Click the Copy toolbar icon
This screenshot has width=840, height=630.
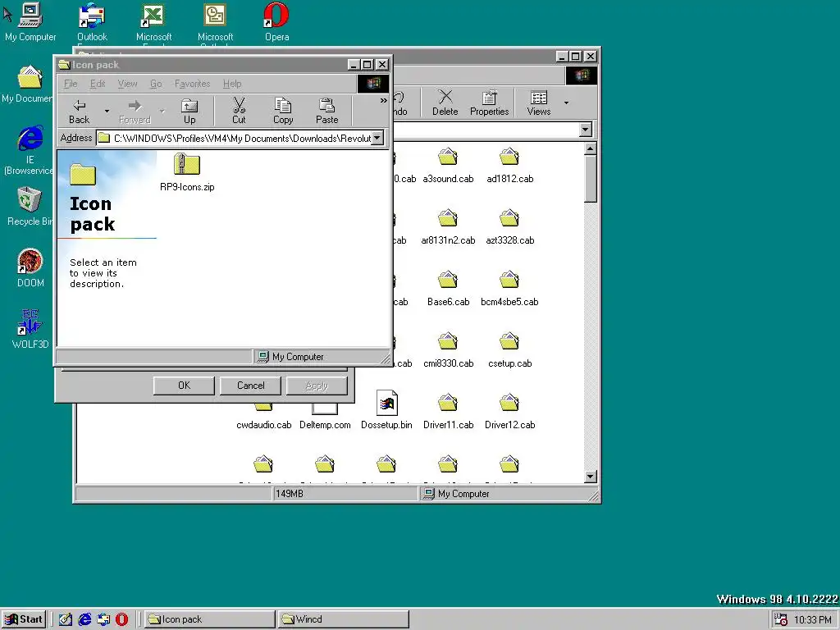[283, 112]
